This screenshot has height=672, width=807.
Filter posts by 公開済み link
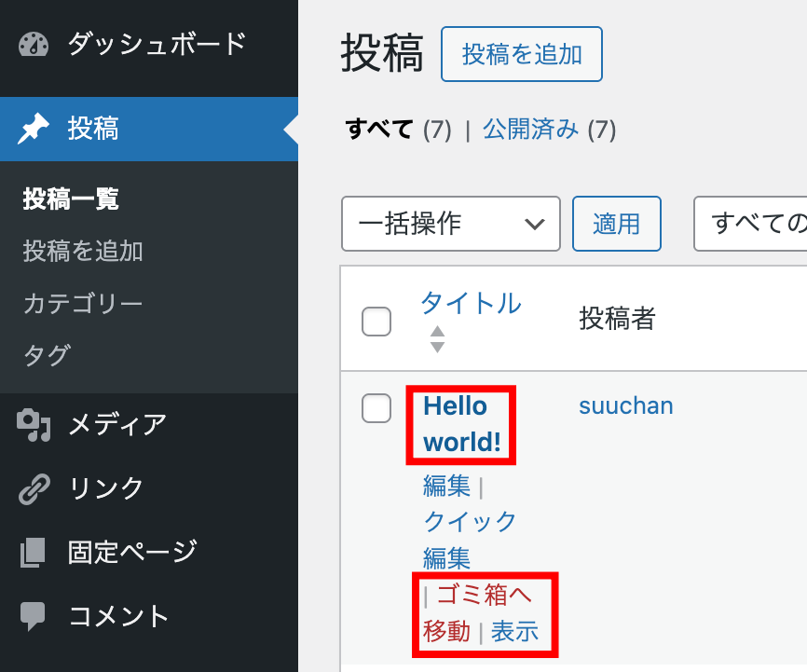point(530,129)
